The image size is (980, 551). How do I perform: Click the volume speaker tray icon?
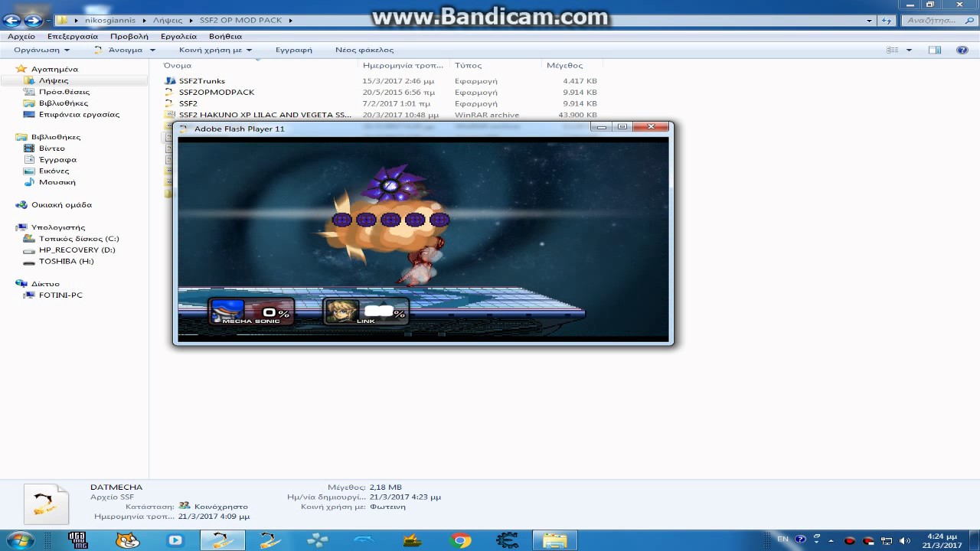(x=904, y=540)
